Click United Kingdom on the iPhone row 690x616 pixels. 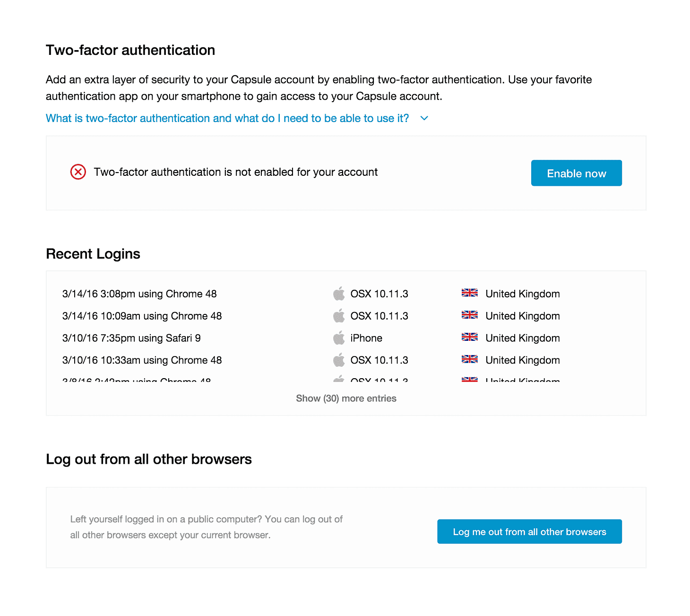point(523,338)
